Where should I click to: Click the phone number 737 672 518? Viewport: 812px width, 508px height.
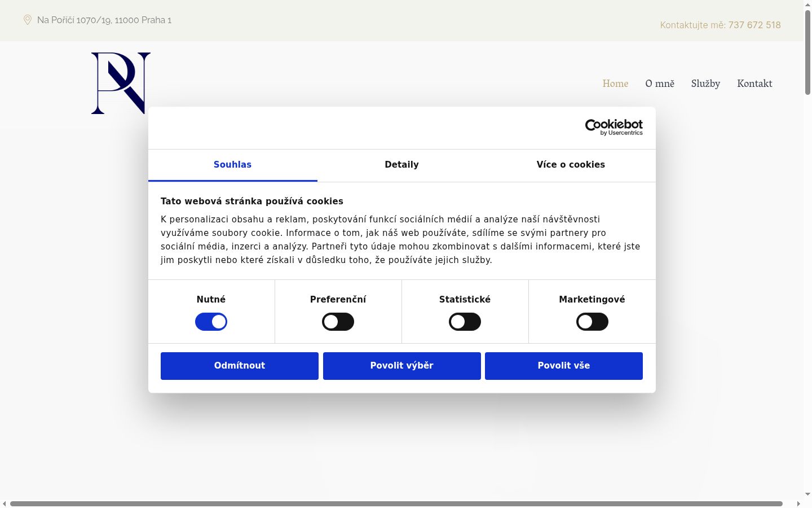(754, 25)
